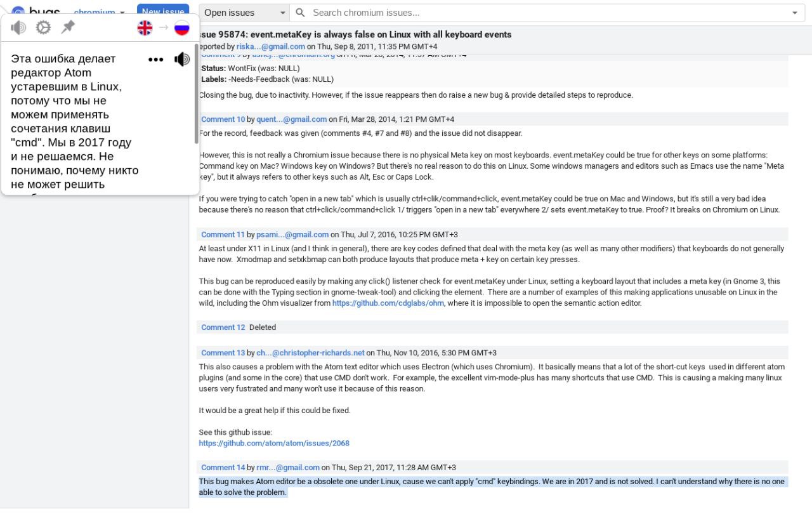Click the highlighted Comment 14 text
812x521 pixels.
point(492,487)
